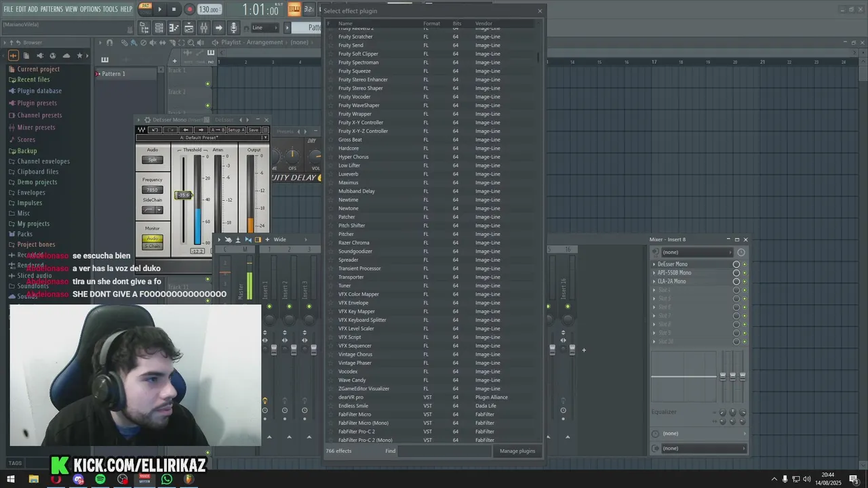This screenshot has height=488, width=868.
Task: Open the DeEsser plugin gear settings icon
Action: [147, 120]
